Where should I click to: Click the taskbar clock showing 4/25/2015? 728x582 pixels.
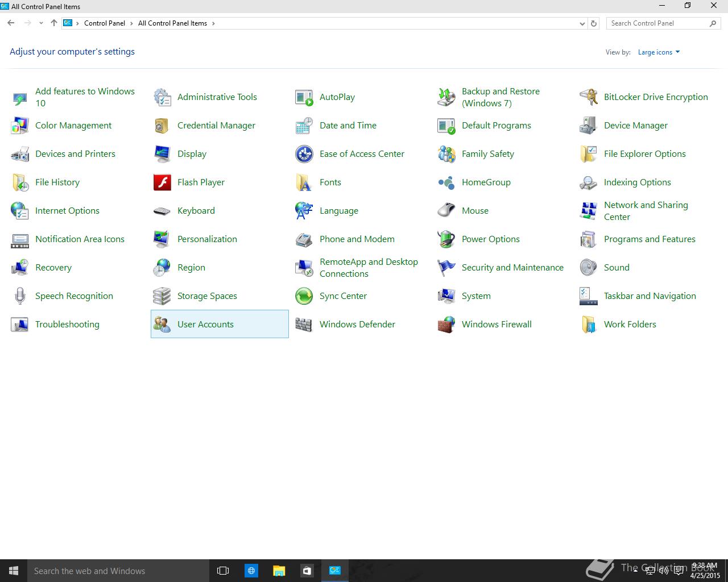coord(705,571)
